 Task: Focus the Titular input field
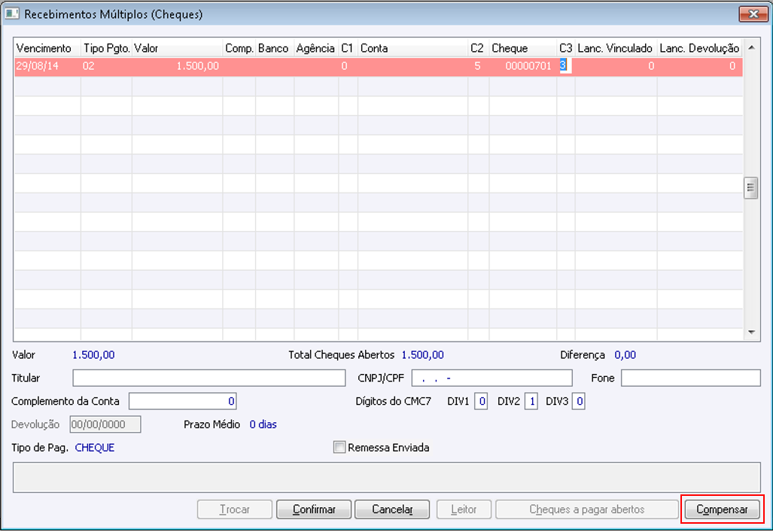tap(209, 378)
